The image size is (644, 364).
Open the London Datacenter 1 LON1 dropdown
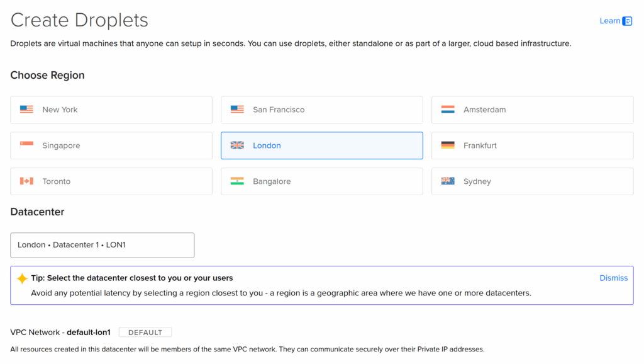103,245
